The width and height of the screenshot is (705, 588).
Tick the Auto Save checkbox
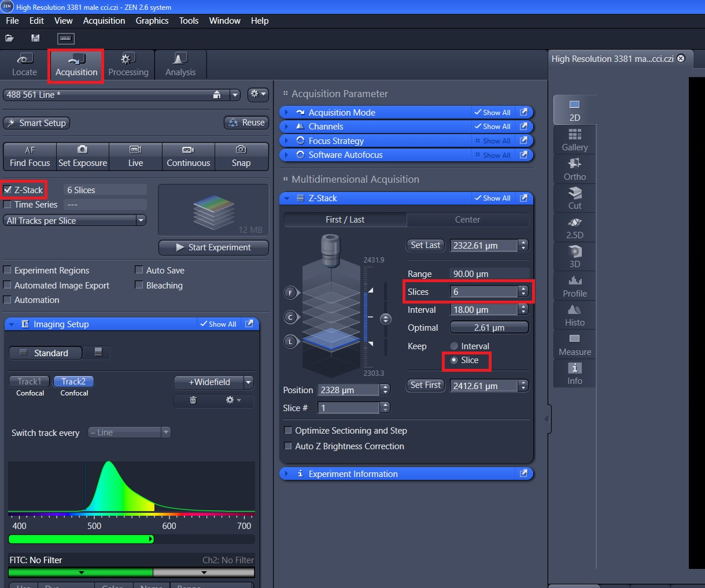click(139, 270)
